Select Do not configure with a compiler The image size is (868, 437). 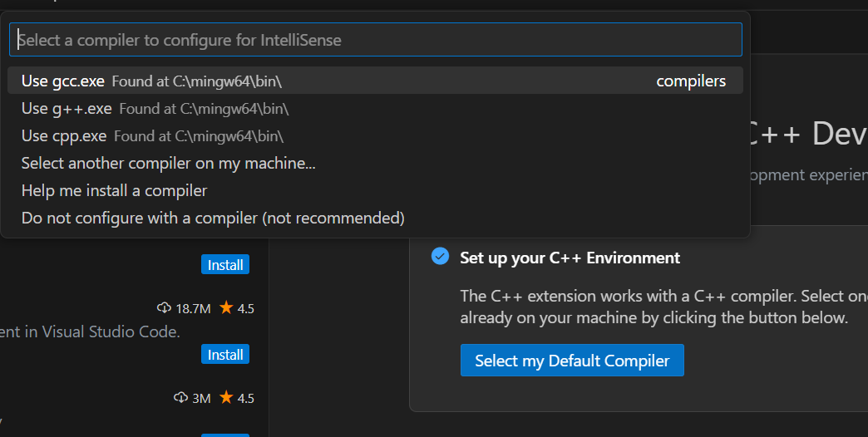pyautogui.click(x=375, y=218)
